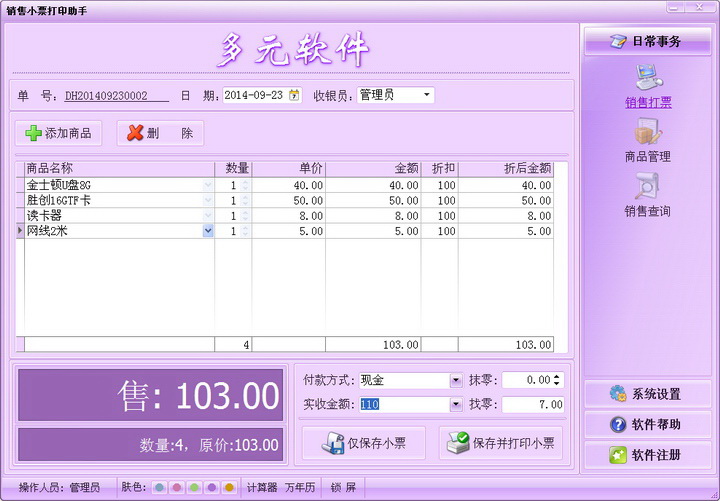Click 添加商品 to add a product

click(x=59, y=133)
